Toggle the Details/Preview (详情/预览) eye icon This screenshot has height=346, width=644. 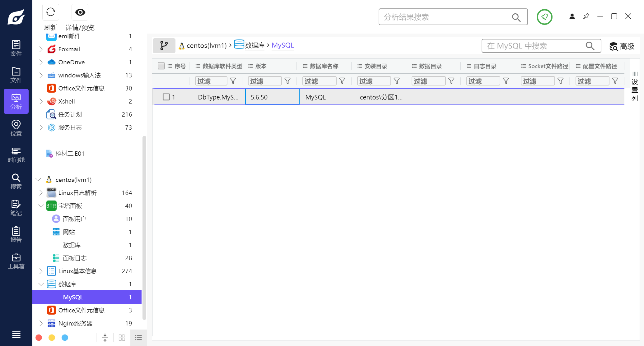coord(80,12)
